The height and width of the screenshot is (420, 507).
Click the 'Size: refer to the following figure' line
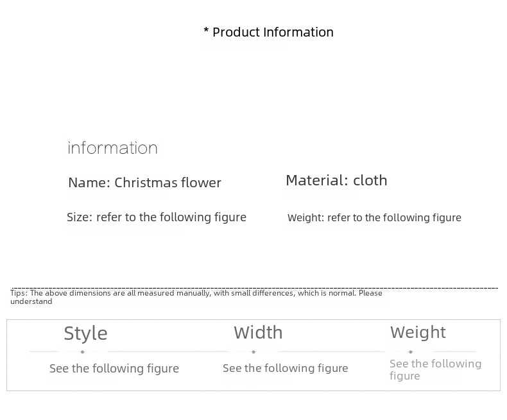coord(157,217)
